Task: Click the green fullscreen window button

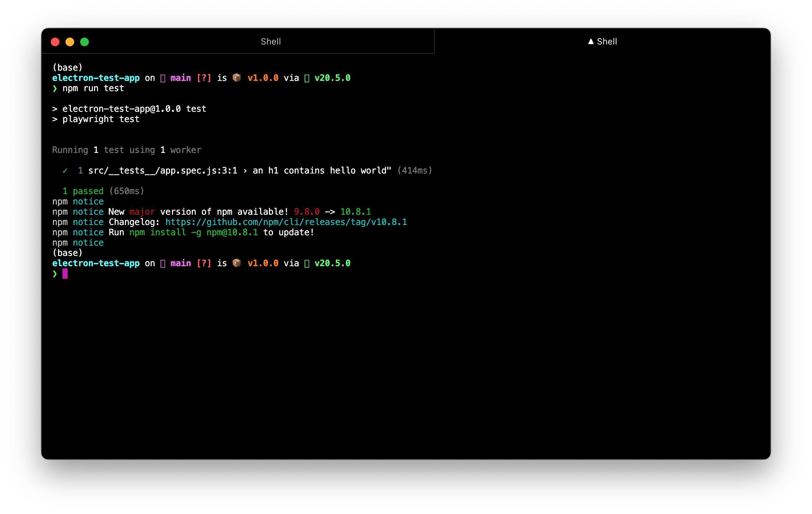Action: (85, 42)
